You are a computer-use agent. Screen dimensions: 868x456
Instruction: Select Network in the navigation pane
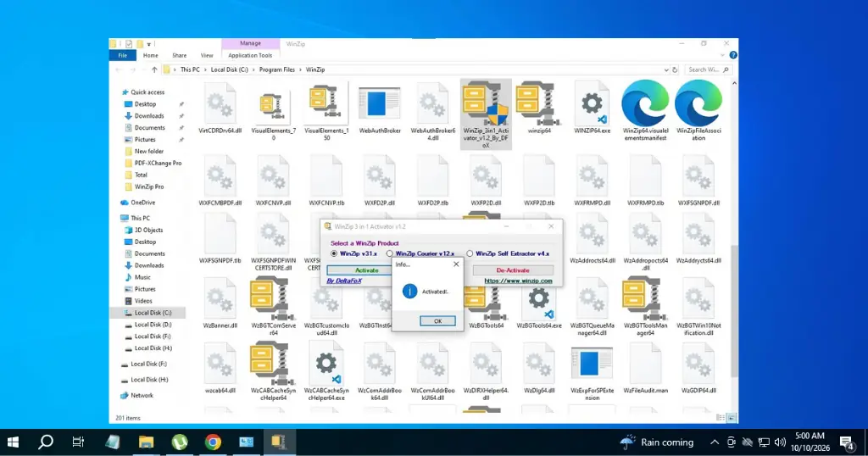142,395
